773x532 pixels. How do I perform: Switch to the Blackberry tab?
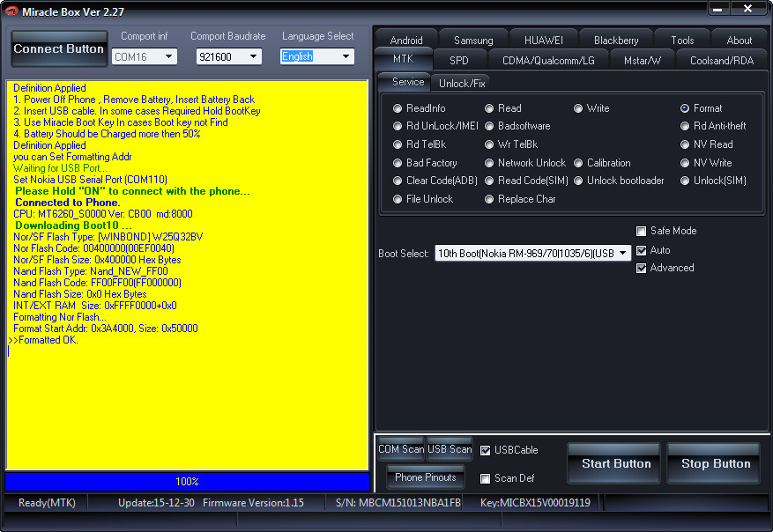click(616, 41)
